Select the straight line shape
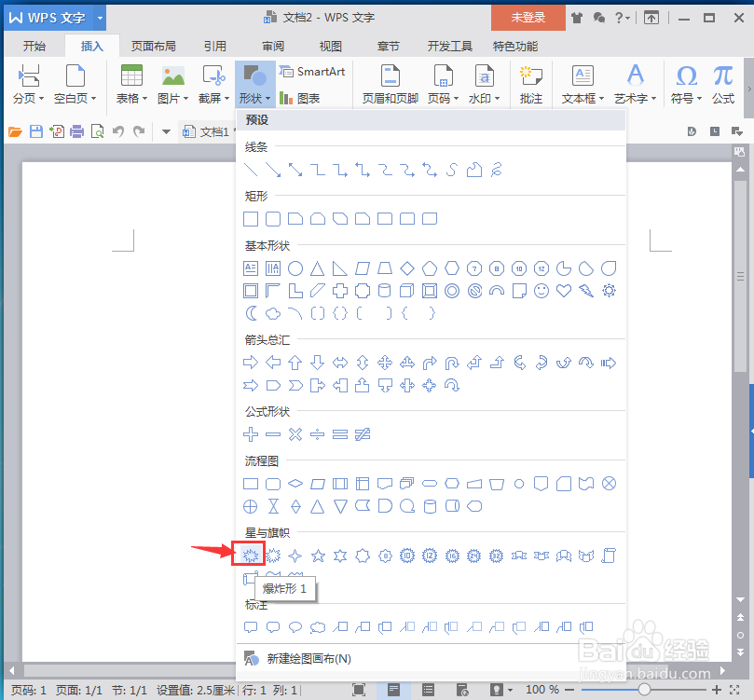Viewport: 754px width, 700px height. [x=251, y=171]
